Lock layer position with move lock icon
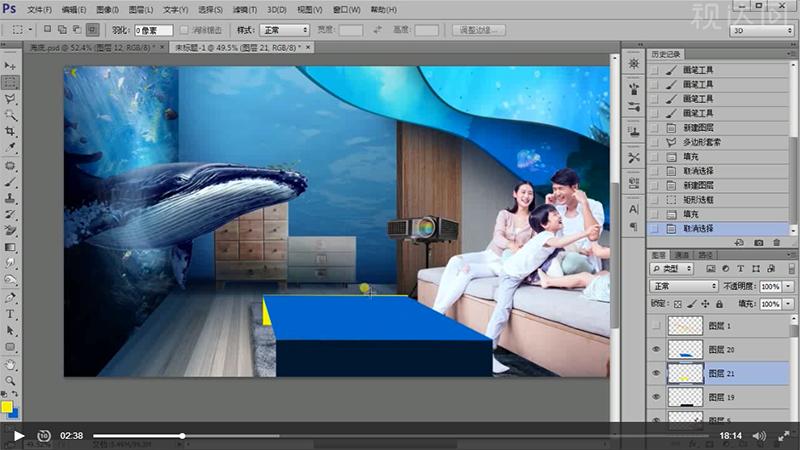800x450 pixels. click(x=705, y=304)
